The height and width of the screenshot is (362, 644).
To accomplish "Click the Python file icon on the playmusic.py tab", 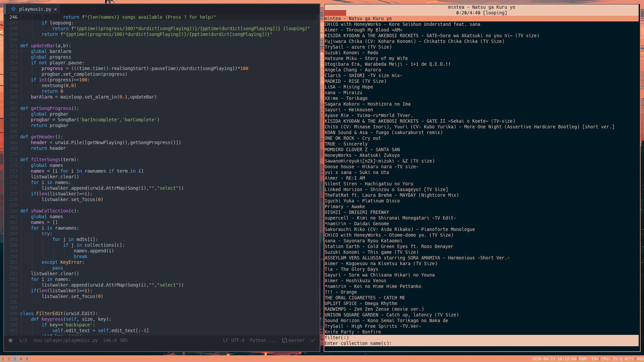I will [x=13, y=9].
